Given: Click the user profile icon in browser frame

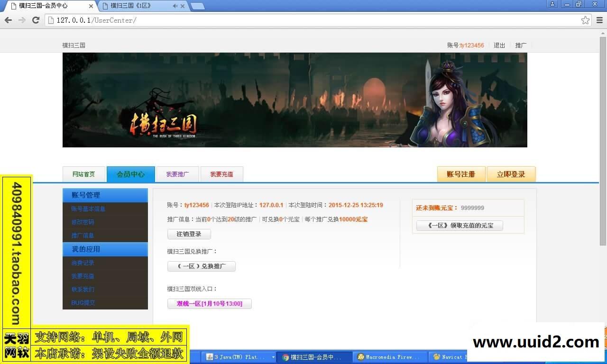Looking at the screenshot, I should tap(553, 4).
